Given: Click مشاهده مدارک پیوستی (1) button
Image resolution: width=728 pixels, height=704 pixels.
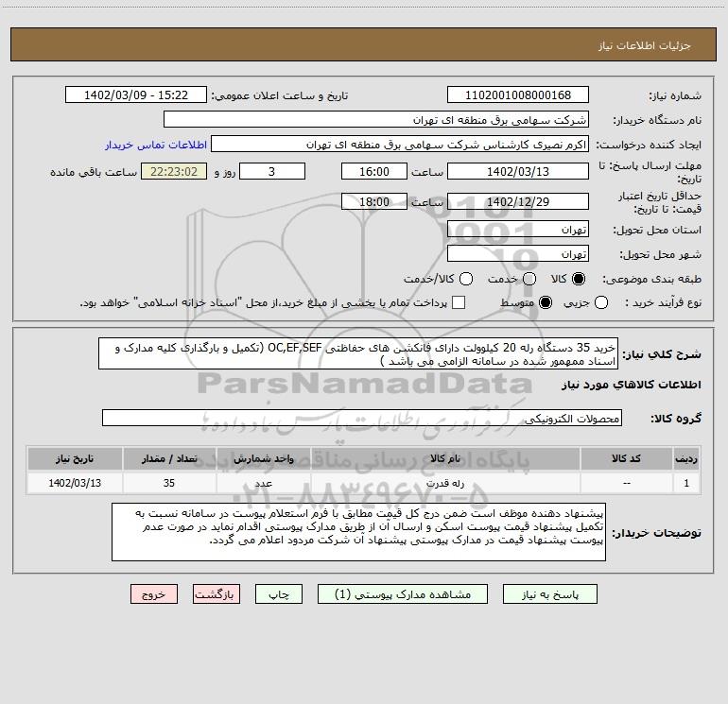Looking at the screenshot, I should click(x=403, y=594).
